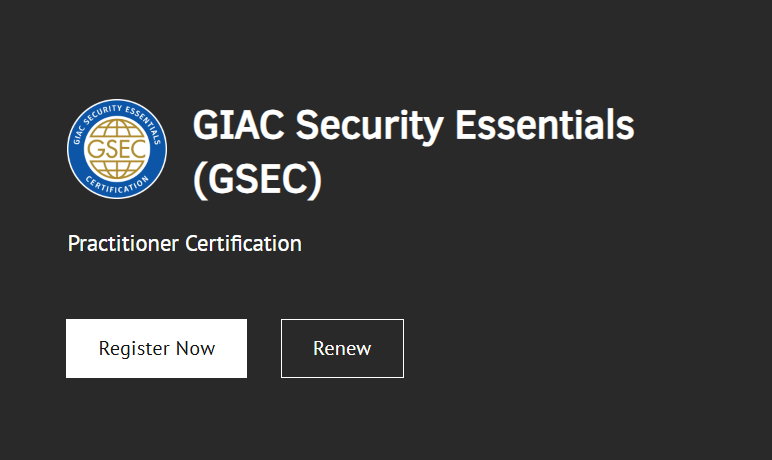
Task: Click the word "Security" in the heading
Action: coord(369,126)
